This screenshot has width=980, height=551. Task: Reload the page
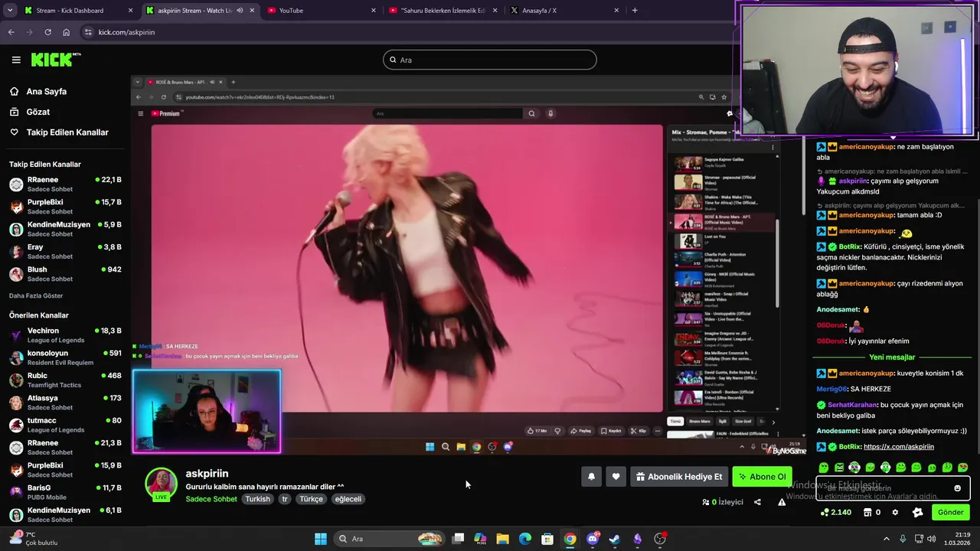point(47,32)
